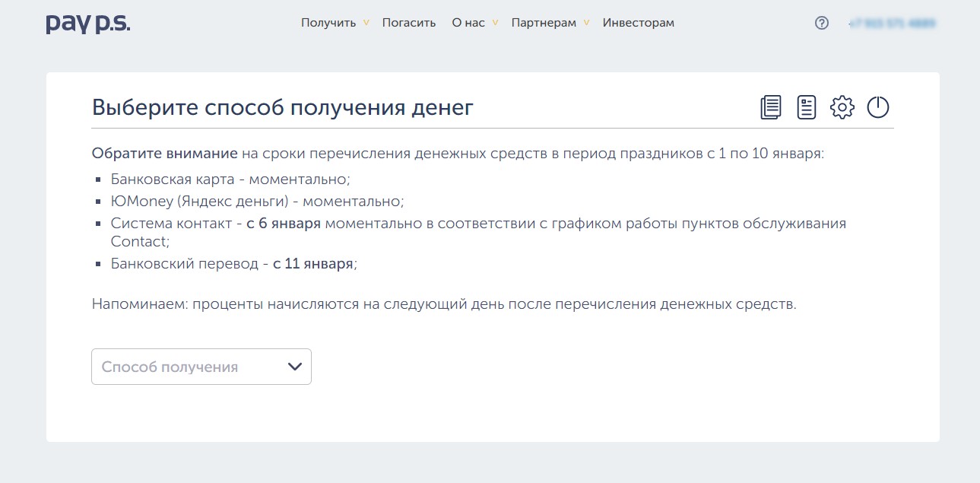This screenshot has height=483, width=980.
Task: Go to the 'Погасить' page
Action: [409, 23]
